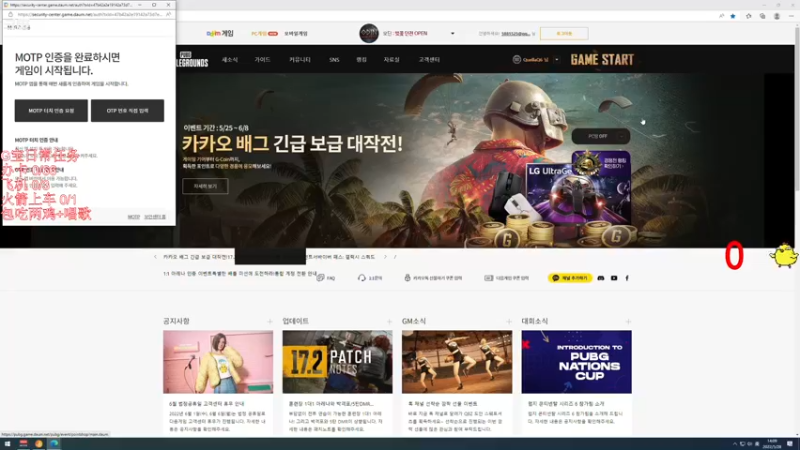Viewport: 800px width, 450px height.
Task: Open the SNS menu in PUBG nav bar
Action: coord(334,60)
